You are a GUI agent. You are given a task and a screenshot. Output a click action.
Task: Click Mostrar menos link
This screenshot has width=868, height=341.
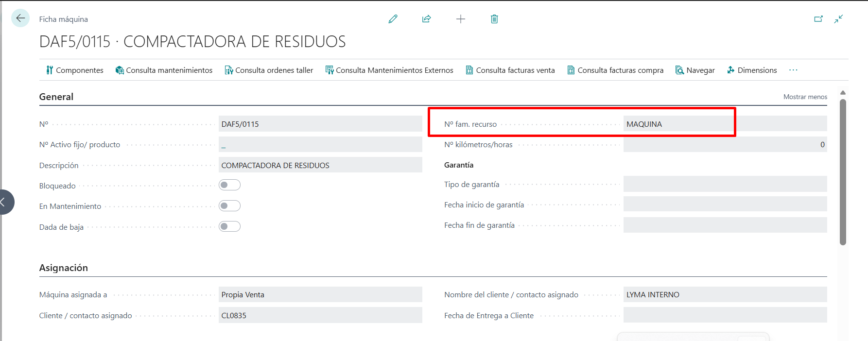point(805,97)
